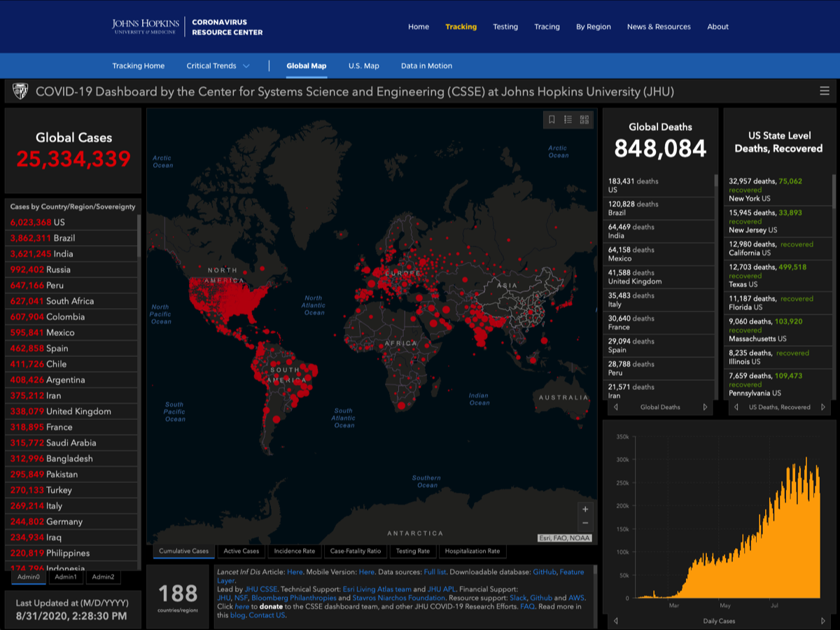Select the New York US deaths entry
Image resolution: width=840 pixels, height=630 pixels.
(779, 189)
